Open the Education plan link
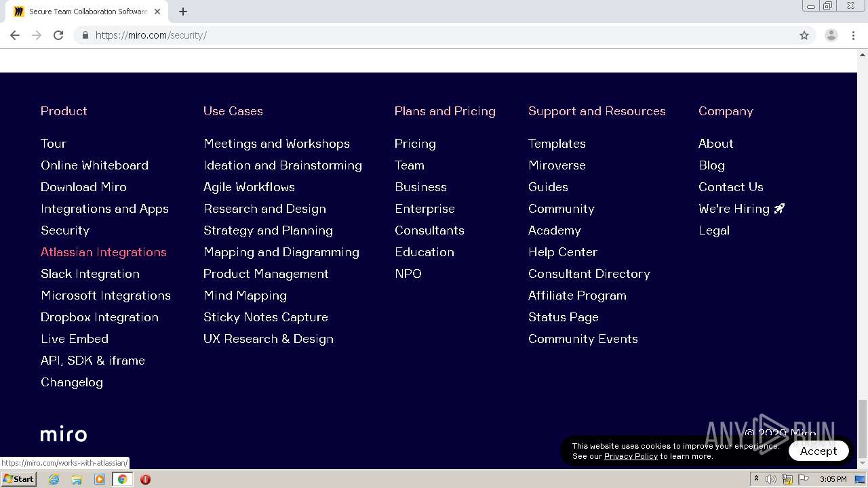This screenshot has height=488, width=868. point(425,252)
